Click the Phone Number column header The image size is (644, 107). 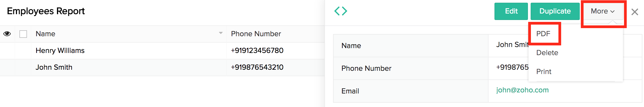[x=256, y=34]
